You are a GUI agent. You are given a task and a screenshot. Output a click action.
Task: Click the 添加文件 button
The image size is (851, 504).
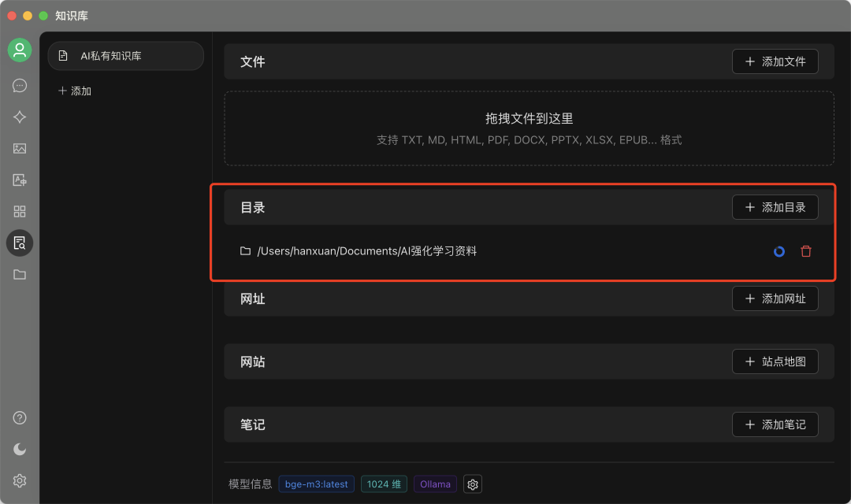775,62
